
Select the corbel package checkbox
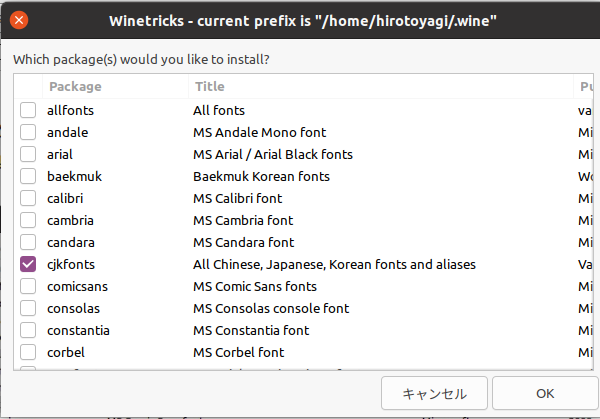[x=28, y=352]
